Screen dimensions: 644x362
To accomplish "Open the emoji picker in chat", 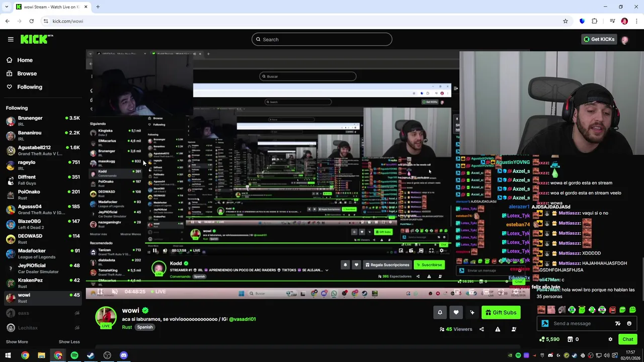I will click(629, 324).
